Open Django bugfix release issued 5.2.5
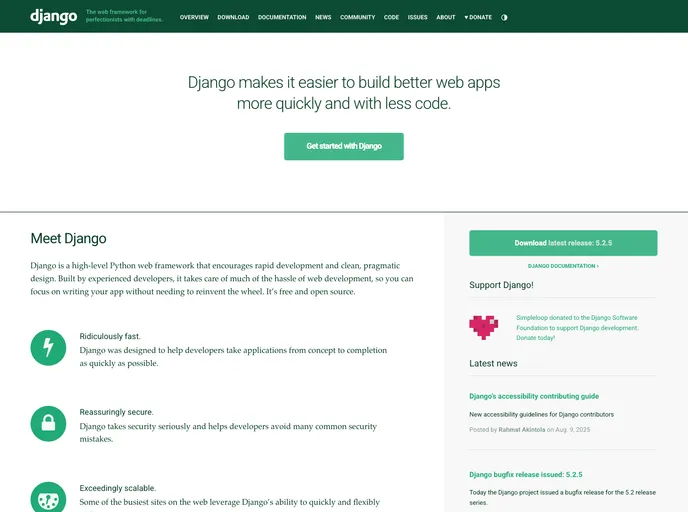This screenshot has height=512, width=688. coord(526,475)
